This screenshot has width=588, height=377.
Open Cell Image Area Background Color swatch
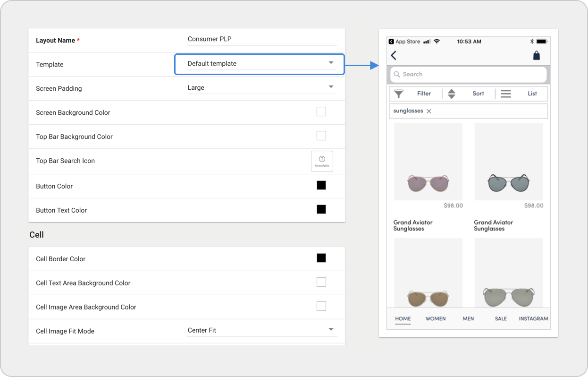tap(321, 306)
